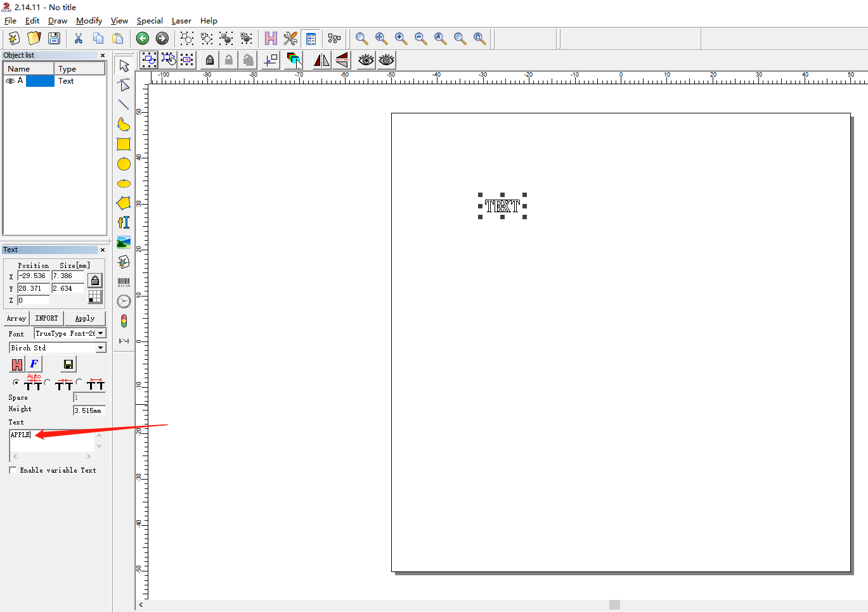Cut the selection with the scissors icon
Screen dimensions: 868x612
[78, 39]
